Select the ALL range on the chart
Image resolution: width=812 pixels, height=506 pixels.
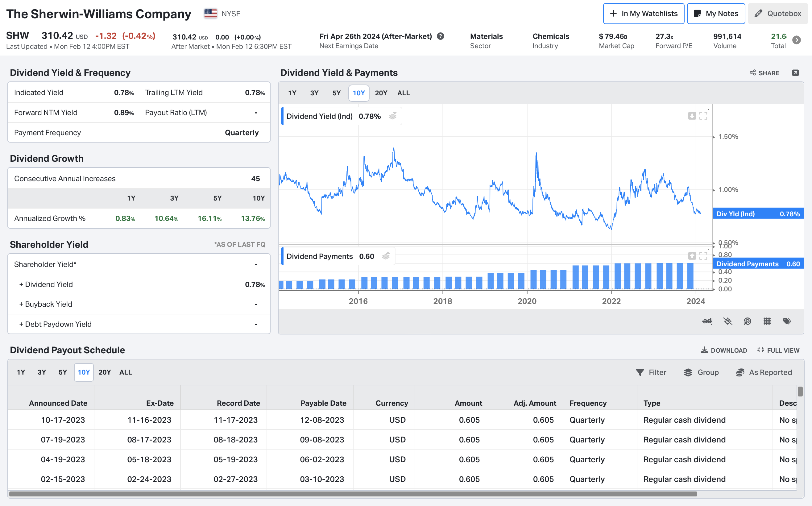pos(404,93)
